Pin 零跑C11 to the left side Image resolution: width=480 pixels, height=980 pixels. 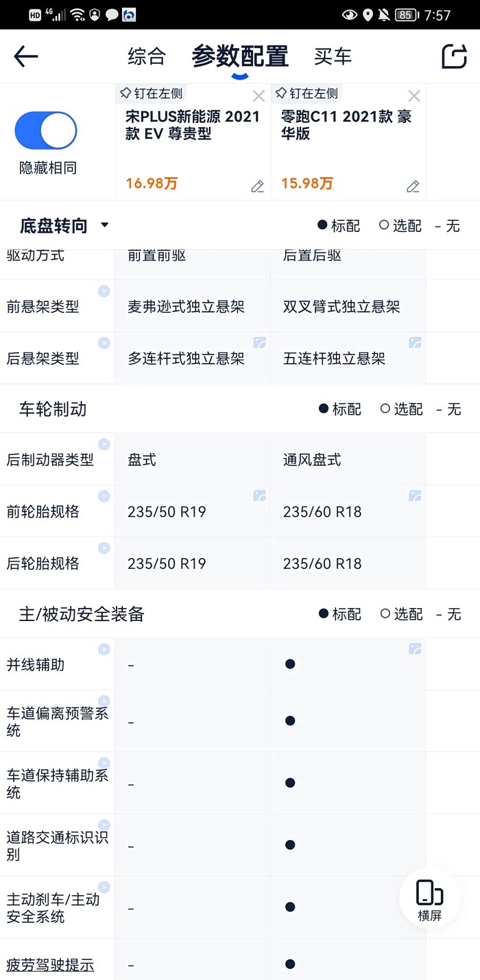(306, 93)
